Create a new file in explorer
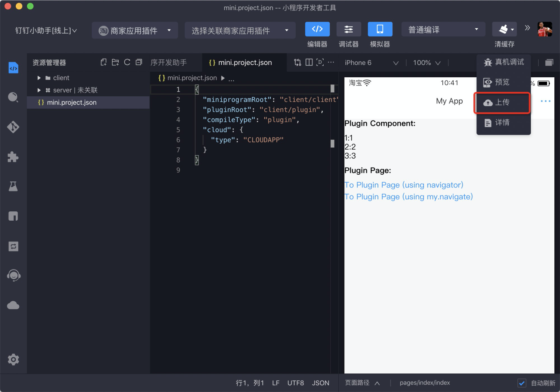The width and height of the screenshot is (560, 392). pos(103,62)
